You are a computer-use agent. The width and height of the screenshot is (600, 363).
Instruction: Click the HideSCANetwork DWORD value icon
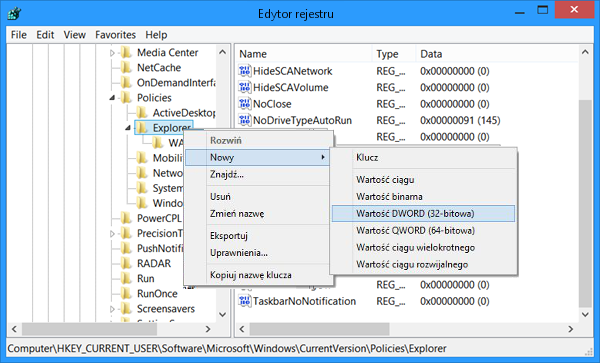tap(245, 71)
